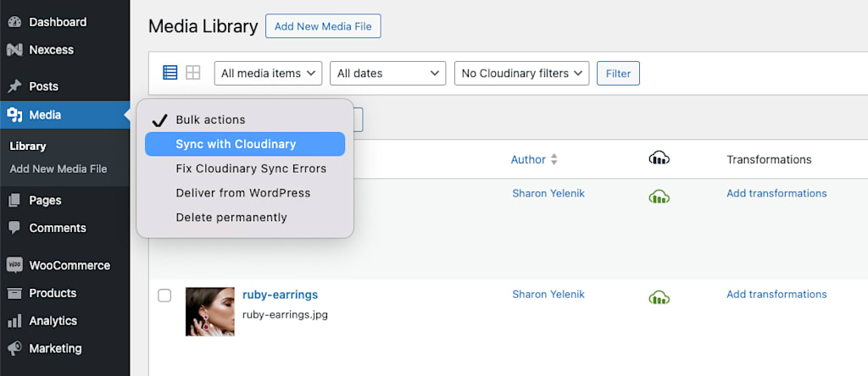The height and width of the screenshot is (376, 868).
Task: Open the Dashboard icon in sidebar
Action: coord(14,22)
